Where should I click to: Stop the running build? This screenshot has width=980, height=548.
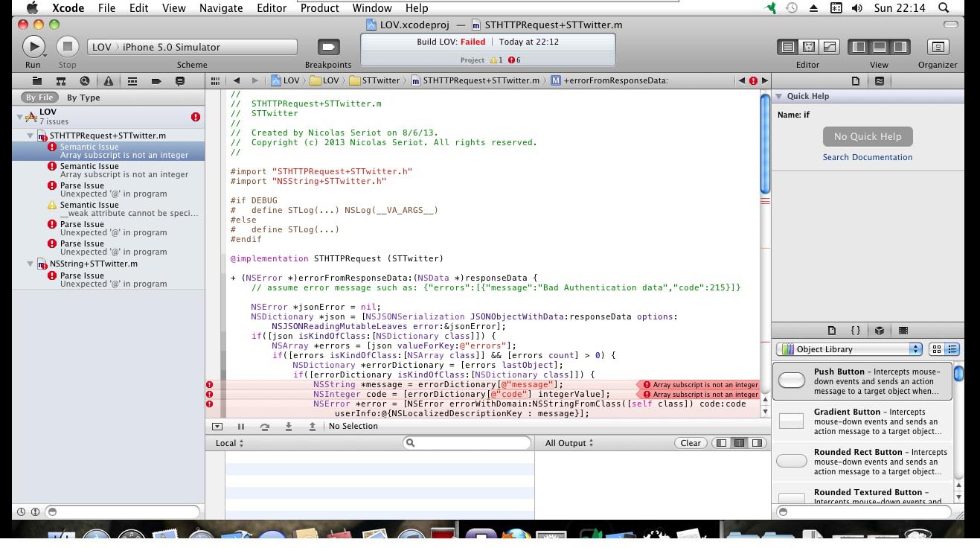point(68,47)
